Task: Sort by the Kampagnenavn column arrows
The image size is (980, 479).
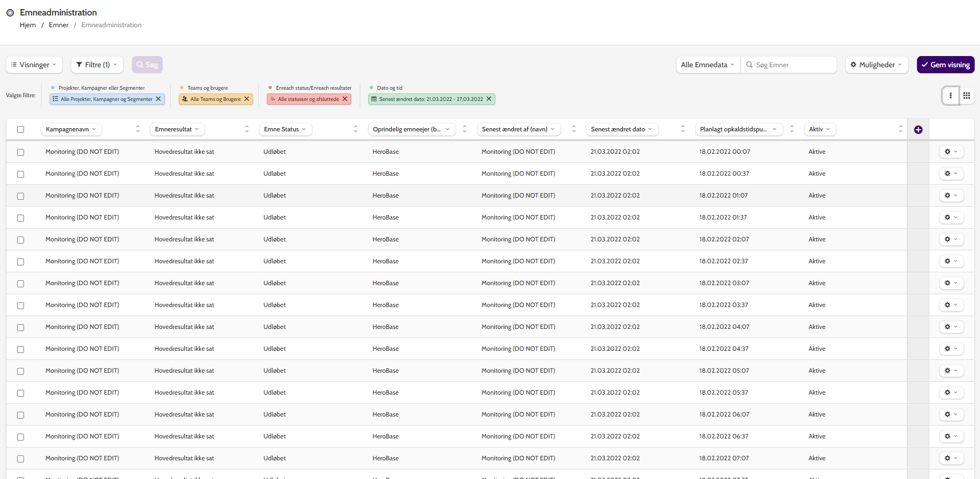Action: click(x=138, y=129)
